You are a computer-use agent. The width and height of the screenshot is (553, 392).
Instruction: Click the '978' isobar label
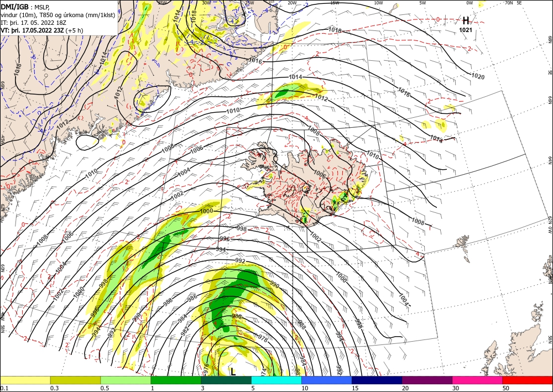point(263,339)
